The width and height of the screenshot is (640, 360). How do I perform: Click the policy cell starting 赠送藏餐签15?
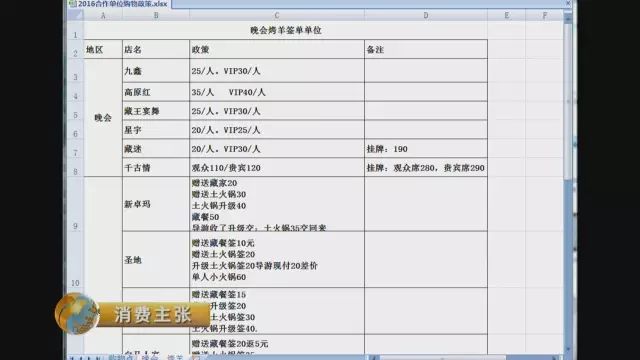[277, 311]
